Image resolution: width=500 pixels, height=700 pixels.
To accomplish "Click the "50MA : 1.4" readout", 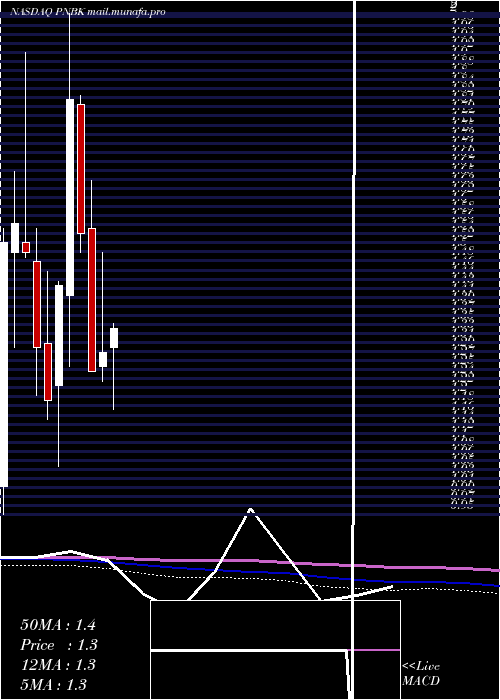I will [58, 625].
